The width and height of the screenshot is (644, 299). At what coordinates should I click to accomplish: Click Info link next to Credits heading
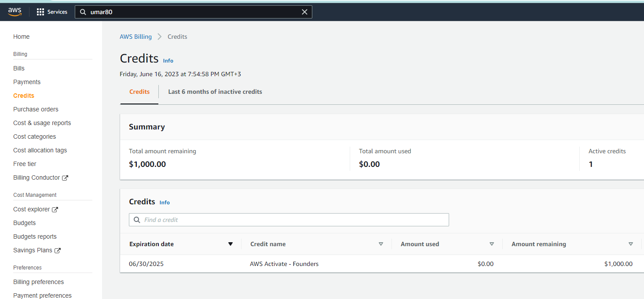pyautogui.click(x=168, y=61)
